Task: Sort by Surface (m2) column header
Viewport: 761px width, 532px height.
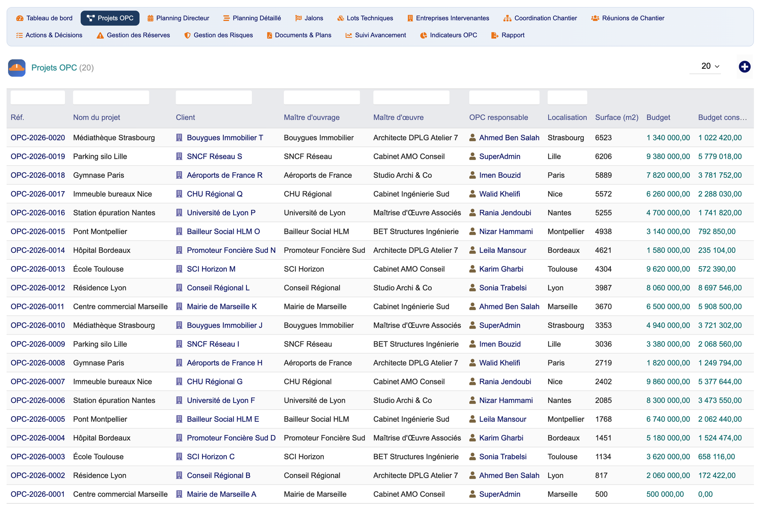Action: [617, 117]
